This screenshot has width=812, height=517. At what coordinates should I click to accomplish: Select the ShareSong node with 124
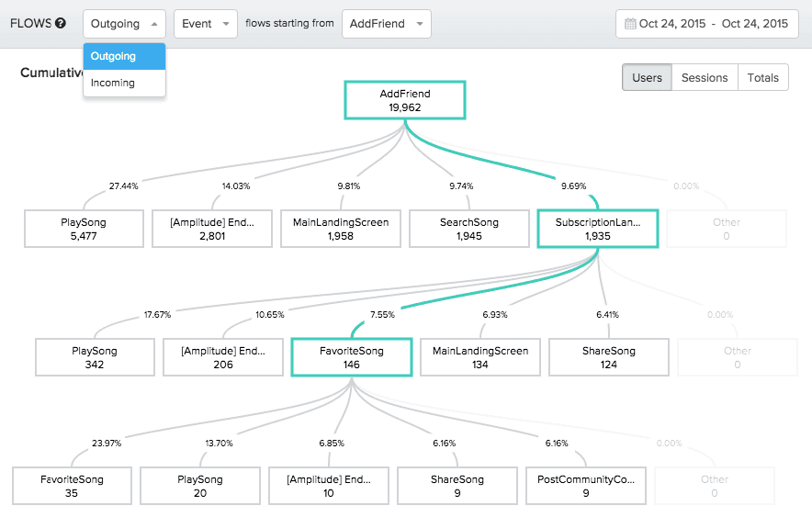point(609,357)
